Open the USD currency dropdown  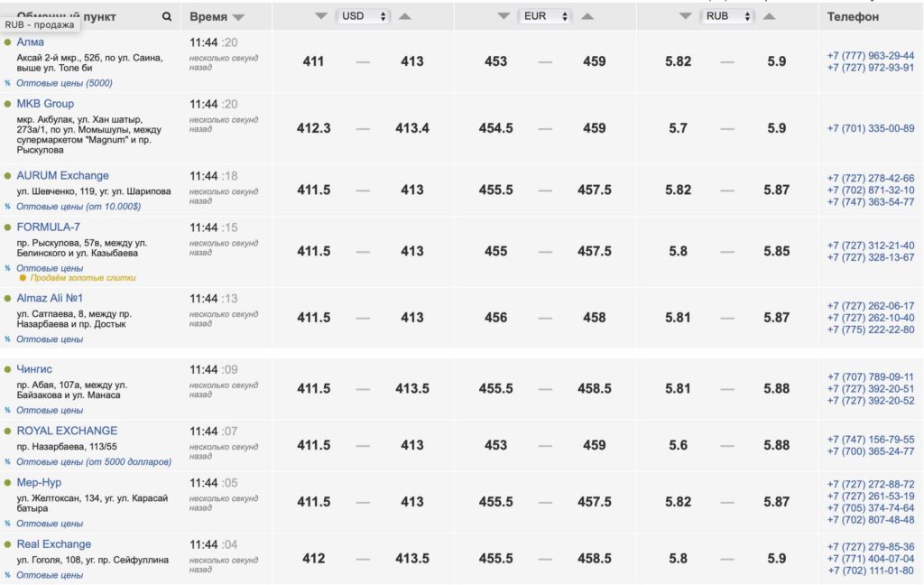(364, 16)
